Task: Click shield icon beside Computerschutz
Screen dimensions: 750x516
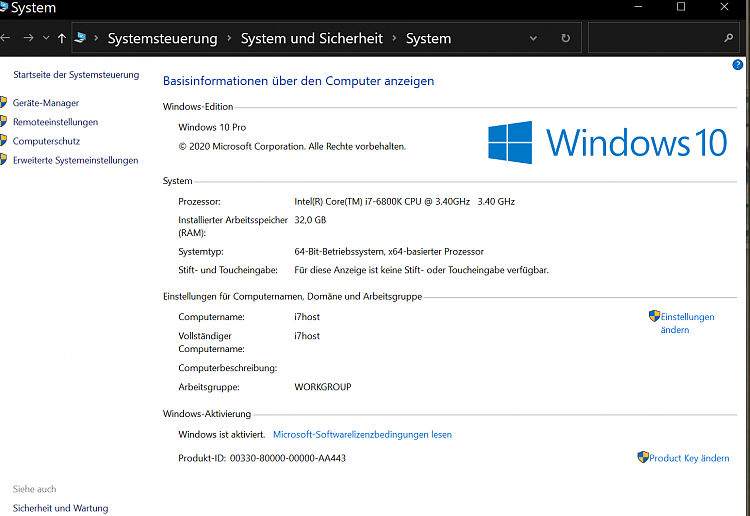Action: pyautogui.click(x=3, y=140)
